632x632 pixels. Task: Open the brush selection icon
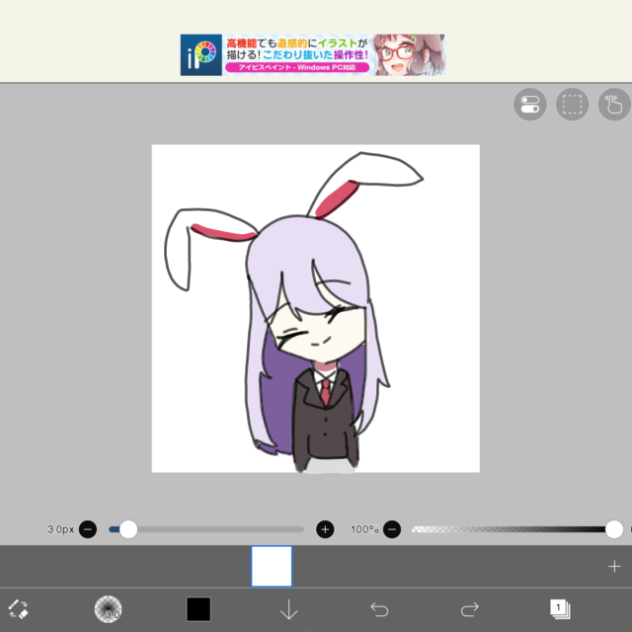108,609
